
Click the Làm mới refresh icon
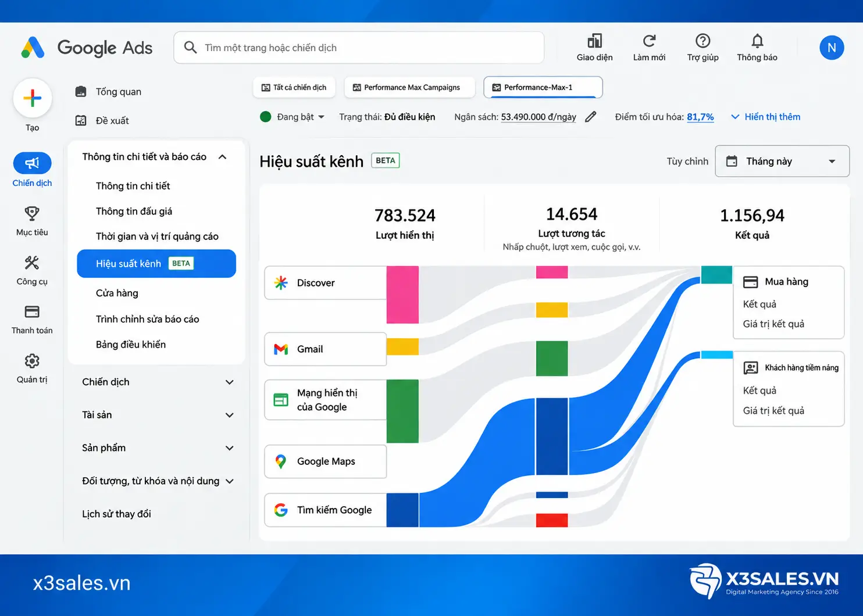pyautogui.click(x=649, y=41)
